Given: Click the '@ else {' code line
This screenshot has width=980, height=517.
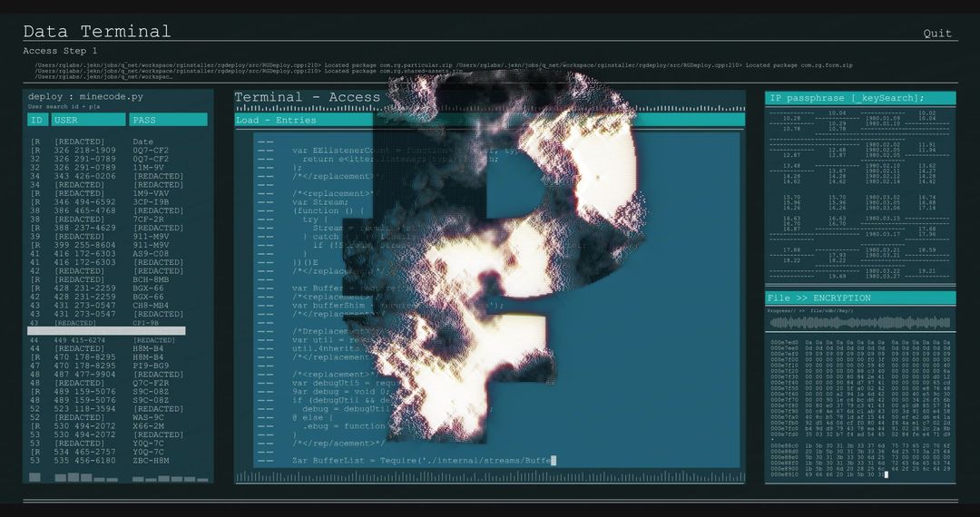Looking at the screenshot, I should tap(312, 418).
